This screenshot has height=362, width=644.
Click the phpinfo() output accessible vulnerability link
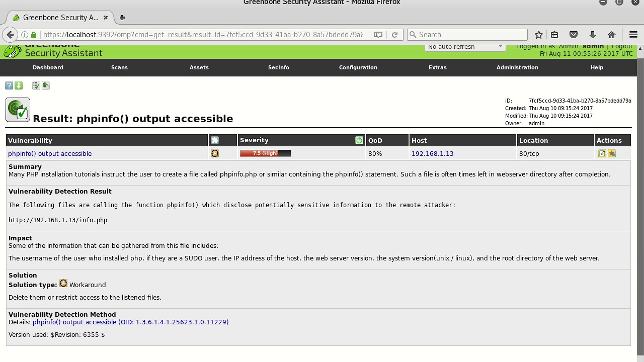tap(50, 153)
